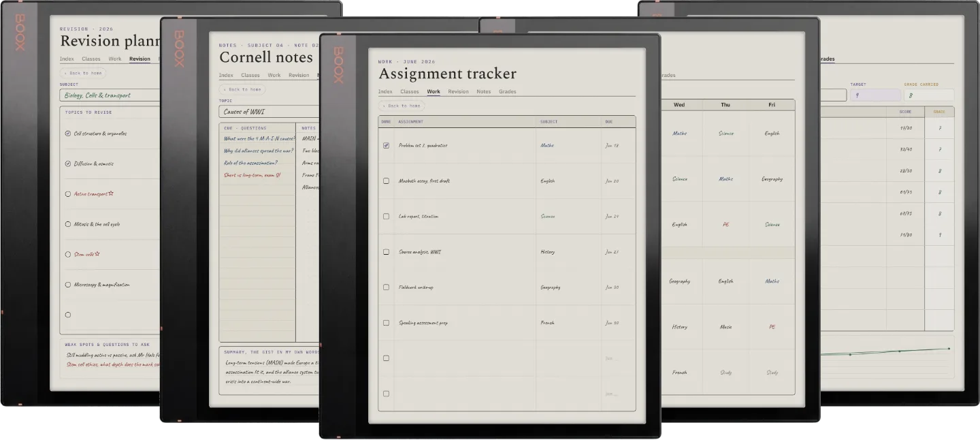Open Work tab in Cornell notes
Viewport: 980px width, 440px height.
pyautogui.click(x=274, y=75)
